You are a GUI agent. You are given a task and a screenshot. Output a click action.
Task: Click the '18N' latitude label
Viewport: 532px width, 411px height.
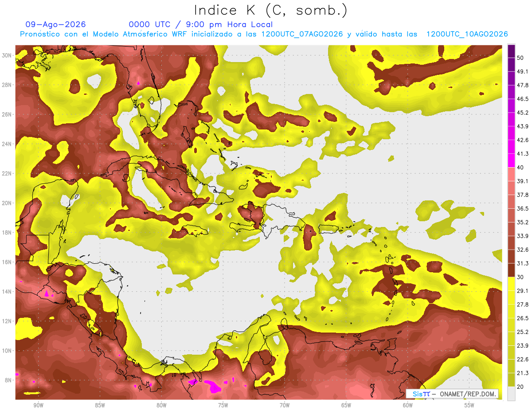click(7, 232)
